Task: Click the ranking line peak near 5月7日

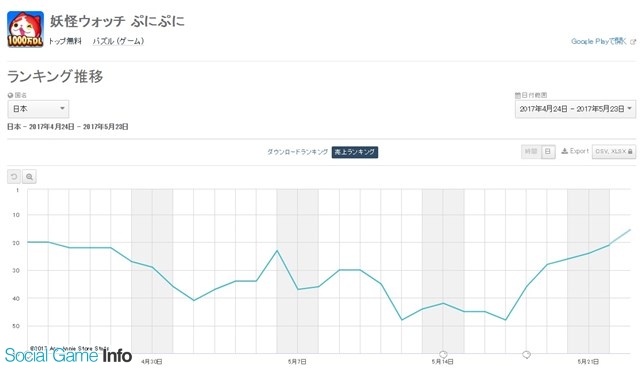Action: 277,251
